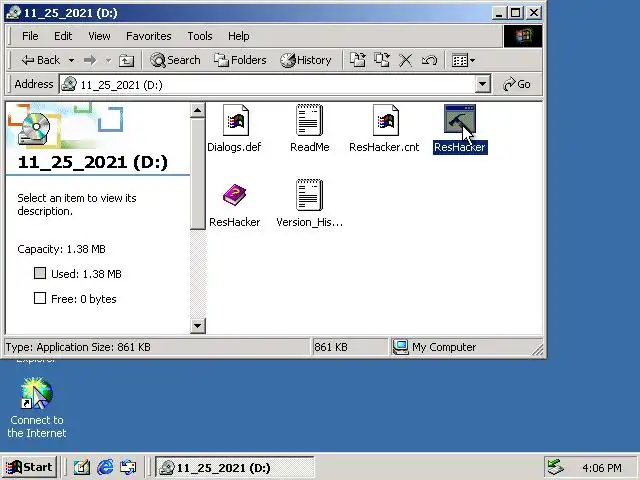Click the Windows logo throbber icon

click(x=523, y=36)
